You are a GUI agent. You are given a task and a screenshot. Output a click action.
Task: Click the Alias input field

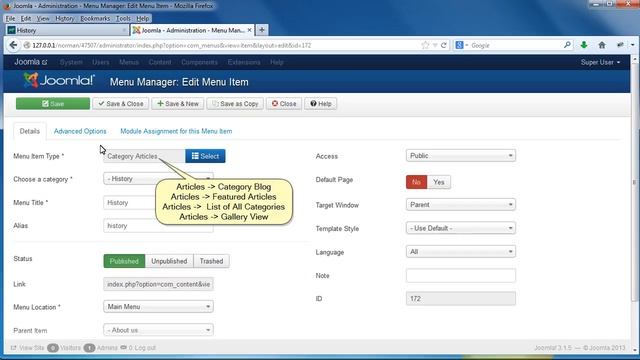(158, 226)
